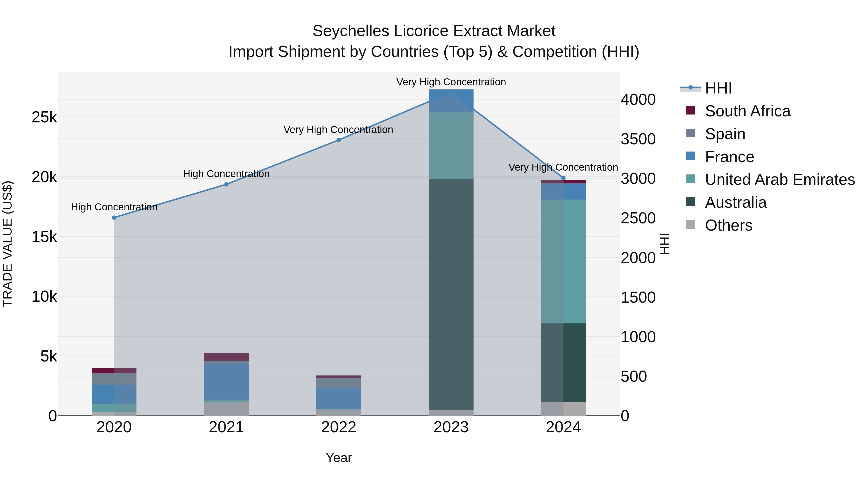Image resolution: width=868 pixels, height=488 pixels.
Task: Click the France segment in 2022 bar
Action: click(x=339, y=399)
